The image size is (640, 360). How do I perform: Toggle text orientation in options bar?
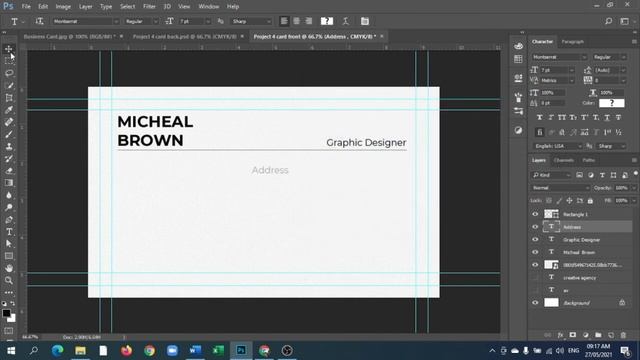pos(39,21)
